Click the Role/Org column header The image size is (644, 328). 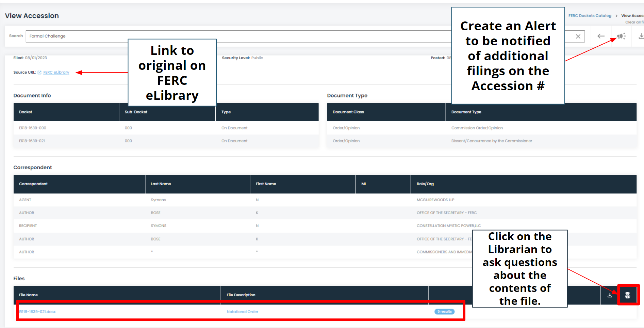click(524, 184)
